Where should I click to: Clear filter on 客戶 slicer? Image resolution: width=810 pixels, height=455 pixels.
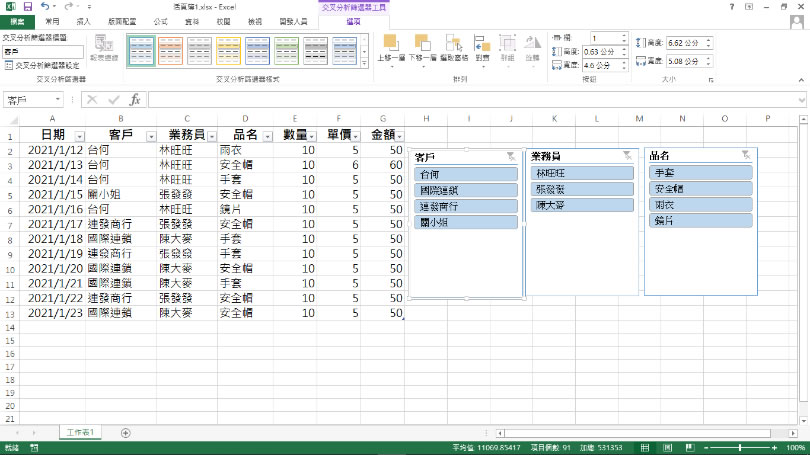coord(511,156)
